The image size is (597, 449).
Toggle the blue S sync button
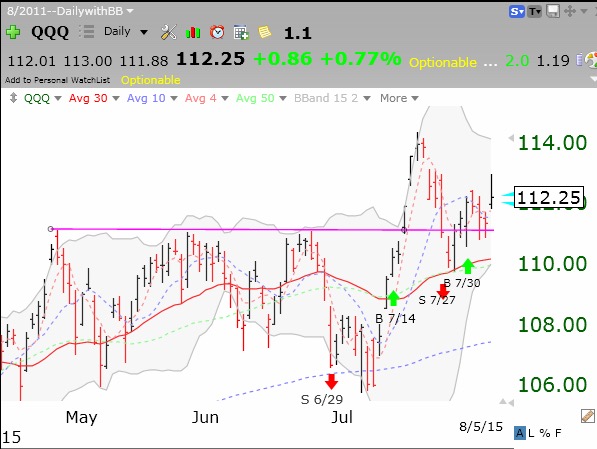[x=517, y=12]
